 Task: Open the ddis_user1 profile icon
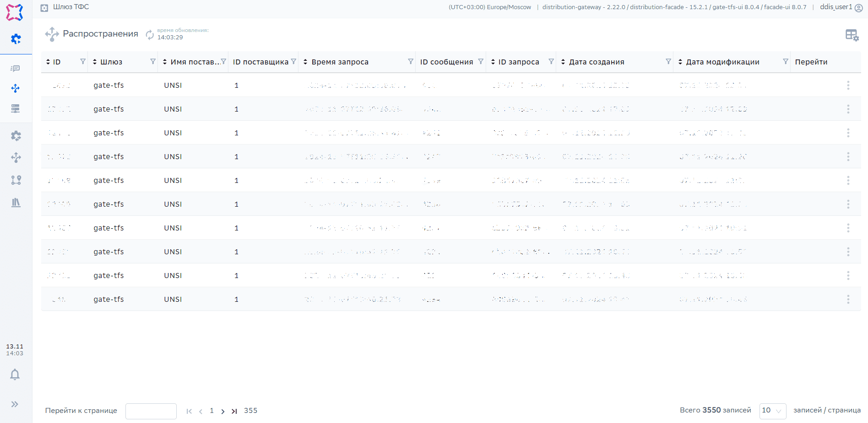(859, 8)
